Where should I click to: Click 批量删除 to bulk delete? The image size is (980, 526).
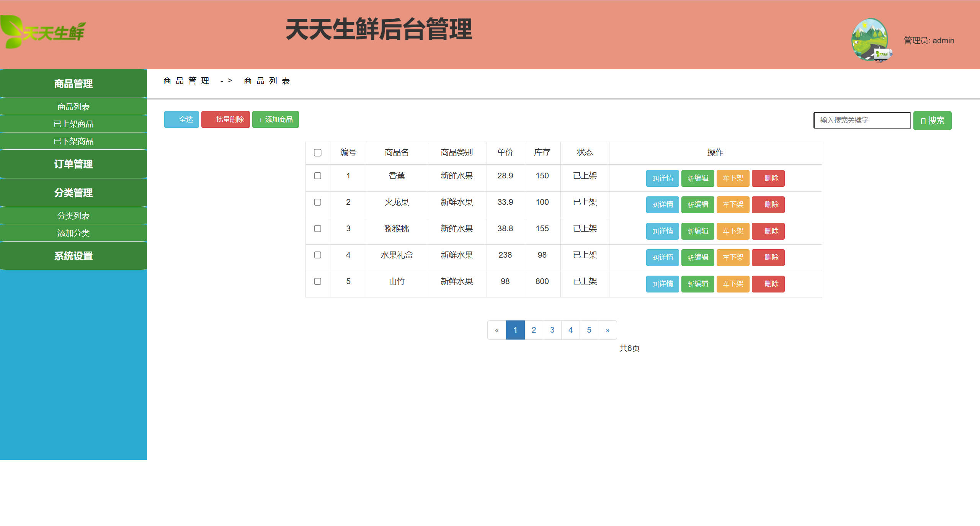(225, 119)
